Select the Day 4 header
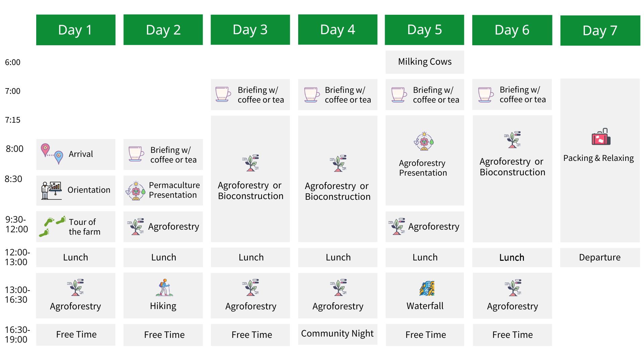 point(337,29)
